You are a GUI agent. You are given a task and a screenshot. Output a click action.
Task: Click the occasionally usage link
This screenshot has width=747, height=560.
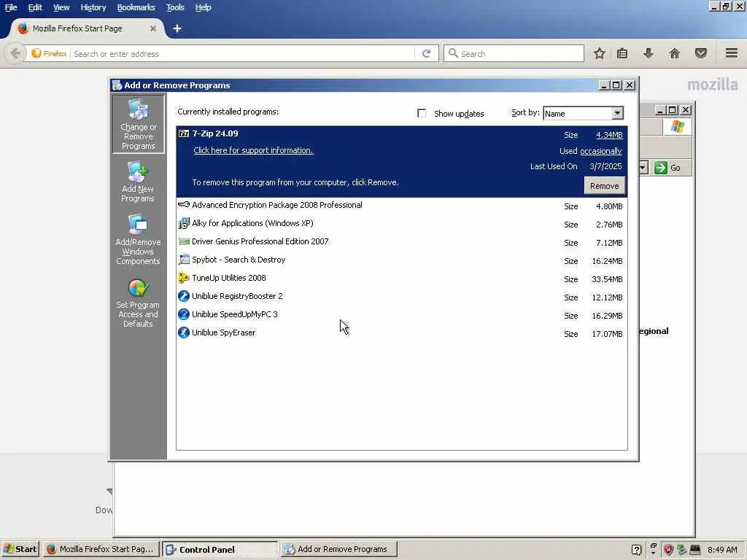click(601, 151)
